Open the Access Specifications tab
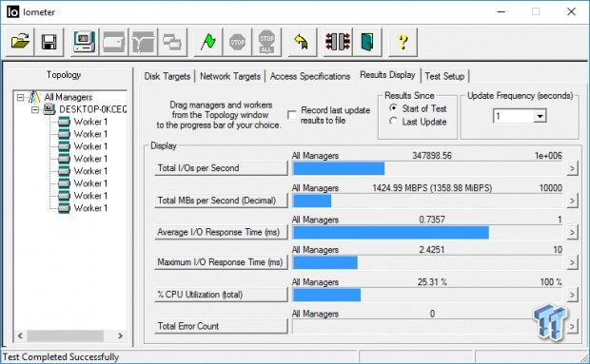Screen dimensions: 590x364 310,76
